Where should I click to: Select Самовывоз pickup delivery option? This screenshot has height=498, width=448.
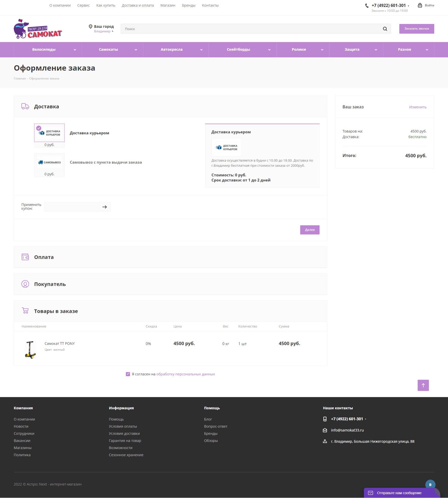coord(49,162)
